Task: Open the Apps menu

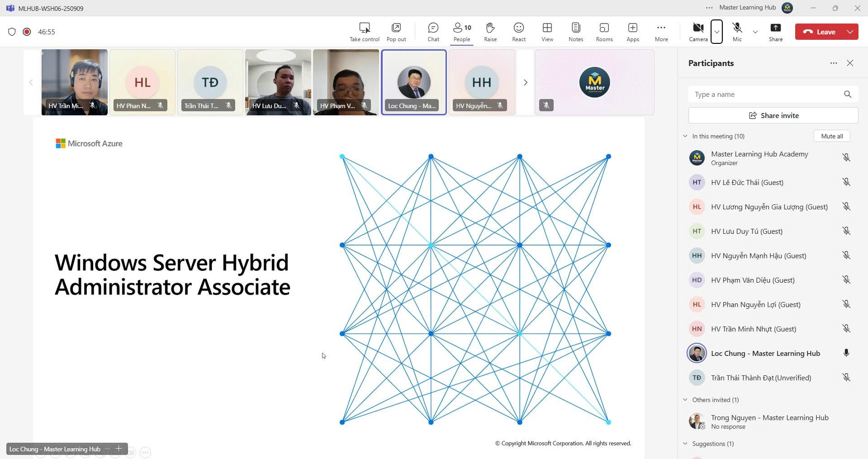Action: pos(632,32)
